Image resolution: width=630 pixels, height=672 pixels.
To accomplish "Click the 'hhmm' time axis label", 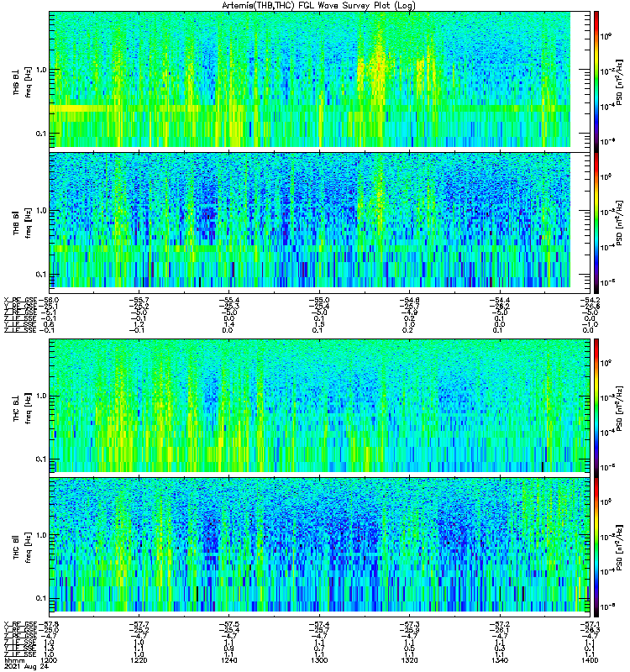I will pos(14,661).
